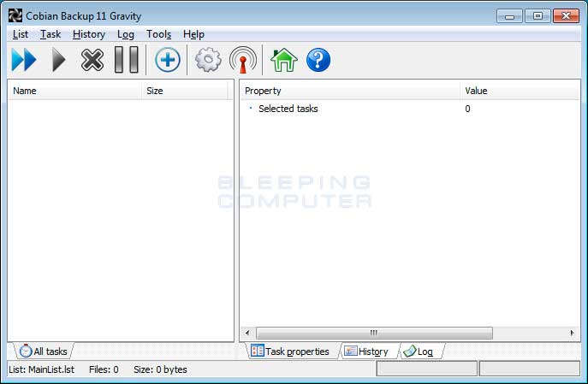Pause the backup with pause icon
The image size is (588, 384).
click(127, 60)
